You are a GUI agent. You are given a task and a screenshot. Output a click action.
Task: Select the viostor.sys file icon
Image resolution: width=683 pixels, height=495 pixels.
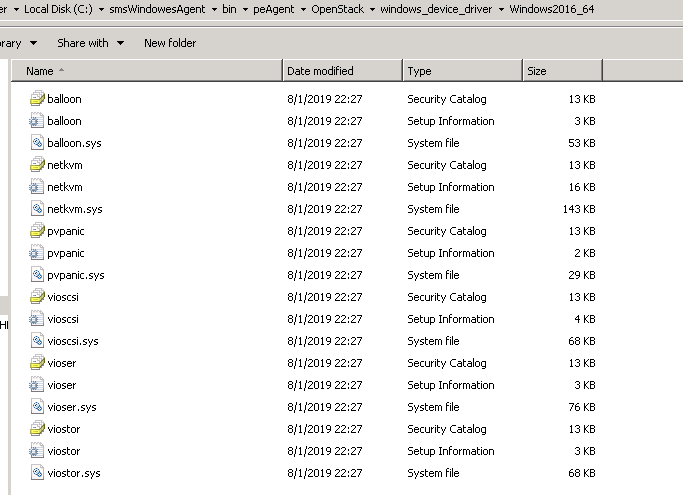[x=37, y=473]
